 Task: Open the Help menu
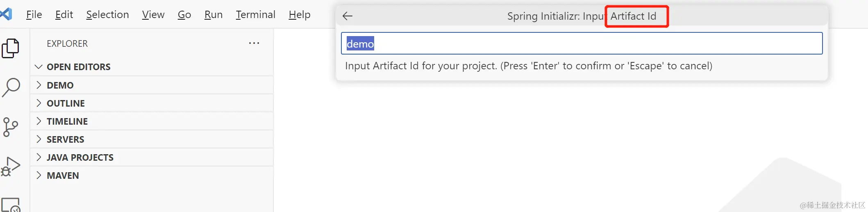tap(299, 15)
